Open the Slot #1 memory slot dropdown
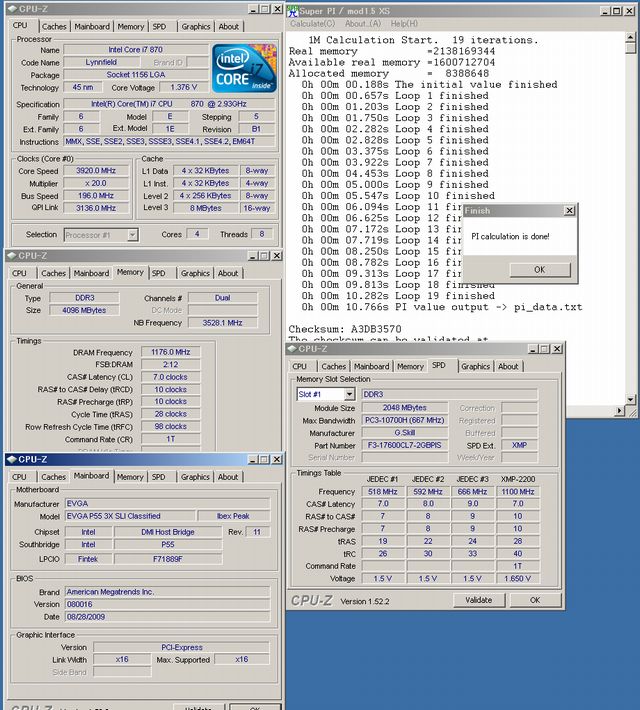 pyautogui.click(x=349, y=394)
